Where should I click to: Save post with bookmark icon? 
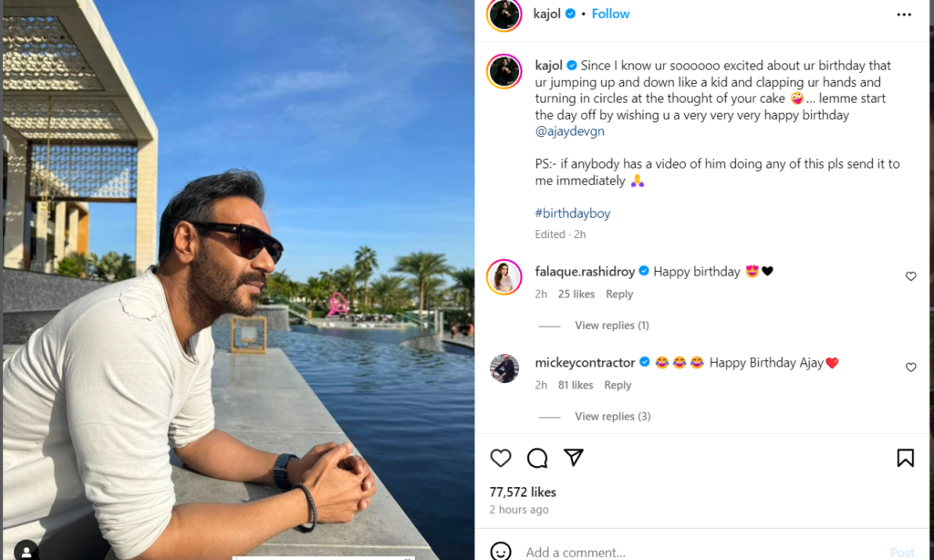tap(905, 458)
